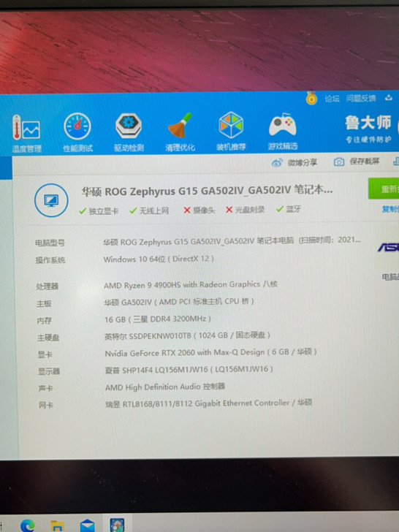Open 清理优化 cleanup broom tool
Viewport: 399px width, 532px height.
tap(180, 132)
